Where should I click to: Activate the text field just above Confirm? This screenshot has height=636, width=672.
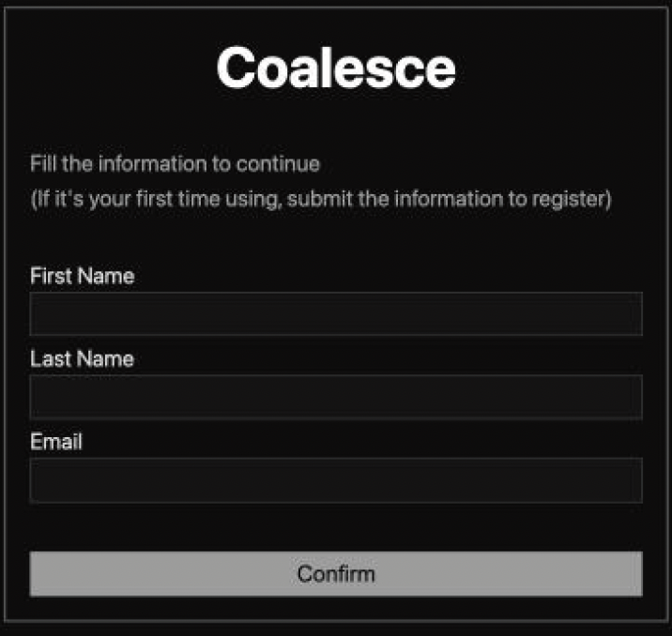[x=336, y=479]
